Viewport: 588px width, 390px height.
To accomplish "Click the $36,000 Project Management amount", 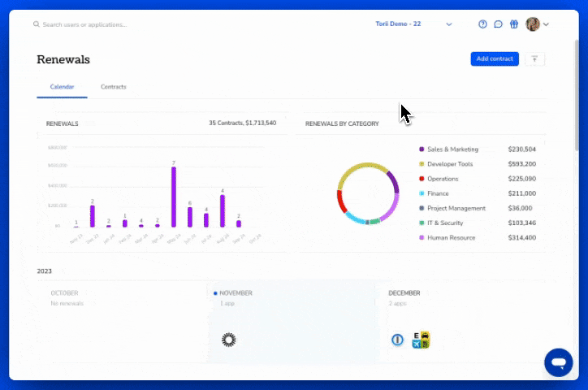I will pyautogui.click(x=520, y=208).
